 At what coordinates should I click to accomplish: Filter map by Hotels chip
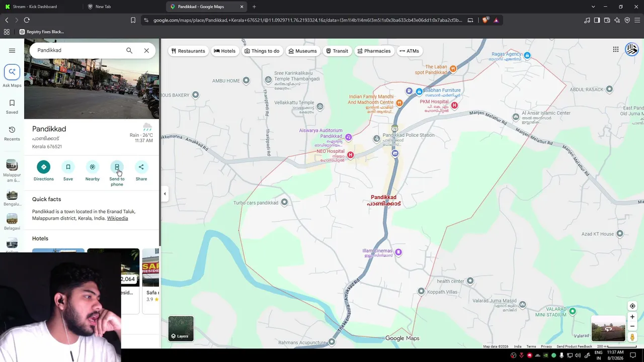tap(224, 51)
